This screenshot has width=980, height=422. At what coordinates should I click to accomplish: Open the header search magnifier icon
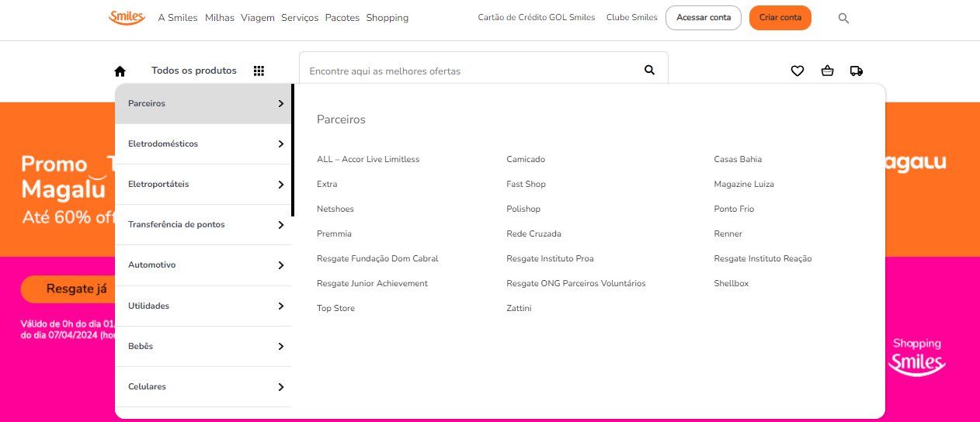point(843,18)
